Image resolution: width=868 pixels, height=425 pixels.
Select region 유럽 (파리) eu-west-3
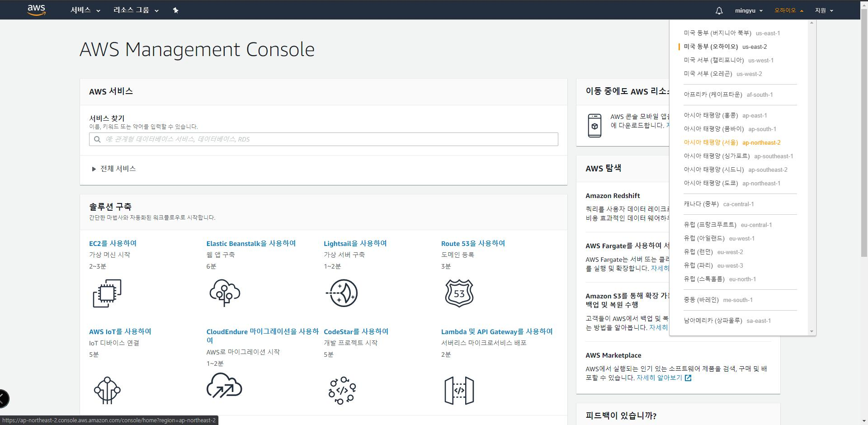pyautogui.click(x=713, y=265)
